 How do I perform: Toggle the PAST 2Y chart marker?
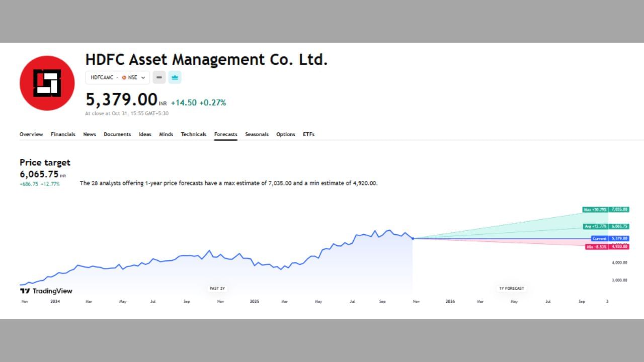(217, 288)
